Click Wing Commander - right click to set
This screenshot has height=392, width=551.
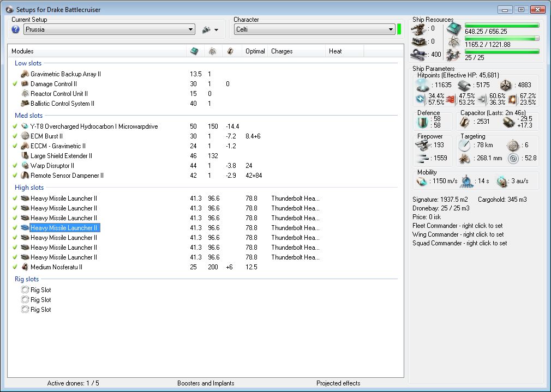coord(458,234)
